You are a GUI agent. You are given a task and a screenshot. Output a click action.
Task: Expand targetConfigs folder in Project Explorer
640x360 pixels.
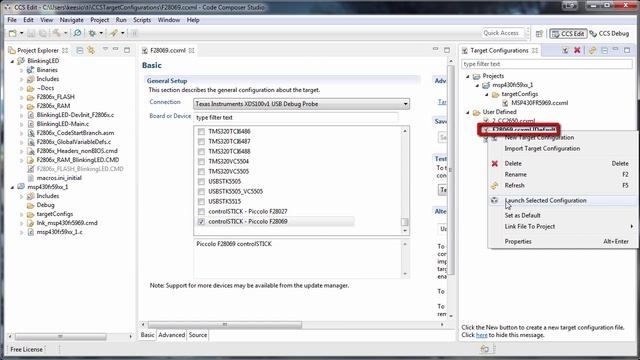point(22,214)
